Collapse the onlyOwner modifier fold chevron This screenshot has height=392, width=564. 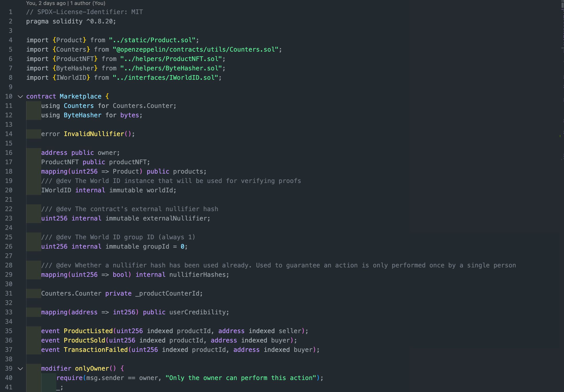(20, 369)
